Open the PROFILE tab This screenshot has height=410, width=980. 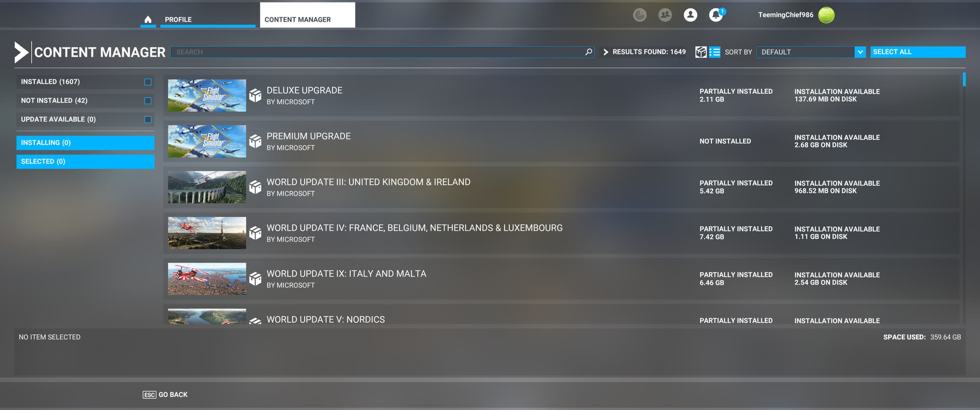(x=207, y=19)
